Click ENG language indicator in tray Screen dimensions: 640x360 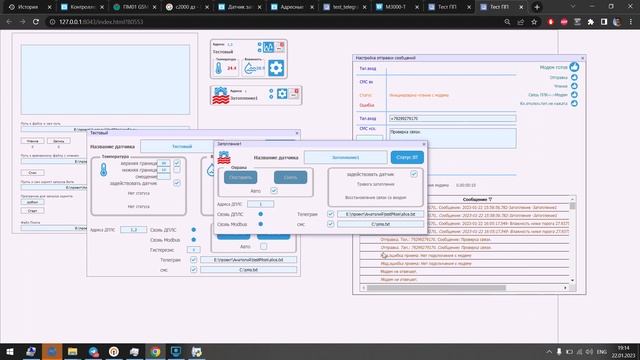[x=601, y=352]
